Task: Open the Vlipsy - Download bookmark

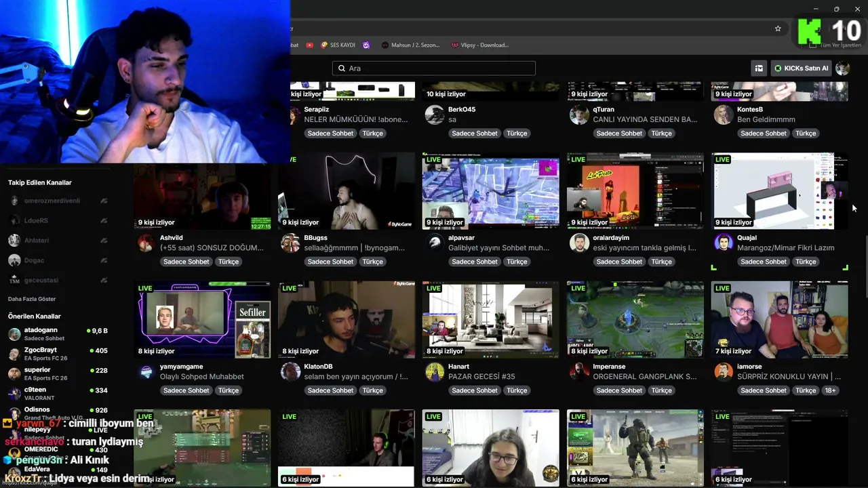Action: click(x=479, y=45)
